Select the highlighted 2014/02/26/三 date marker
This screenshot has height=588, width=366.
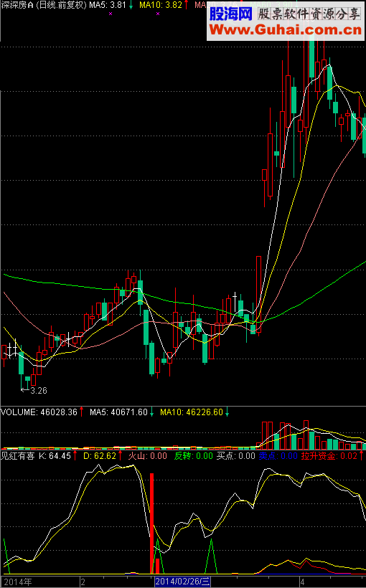pyautogui.click(x=182, y=582)
